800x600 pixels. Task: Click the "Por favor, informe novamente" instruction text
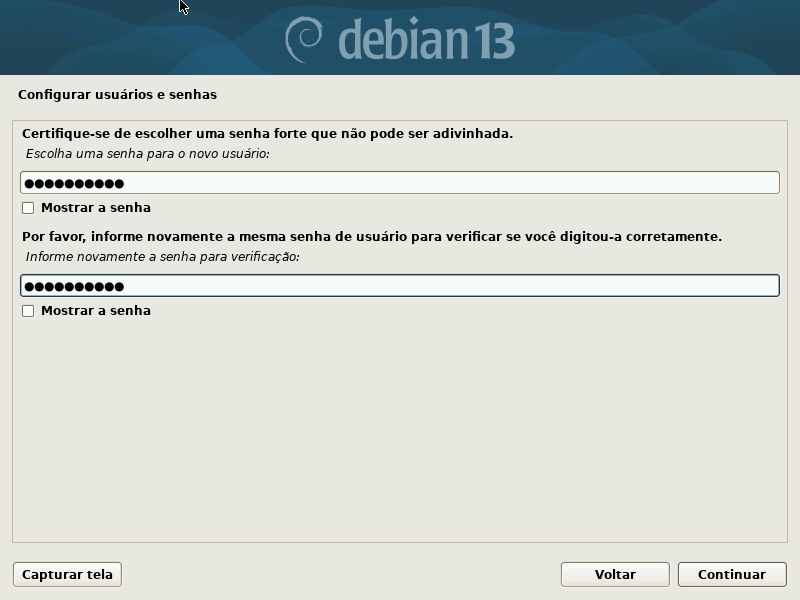click(372, 237)
